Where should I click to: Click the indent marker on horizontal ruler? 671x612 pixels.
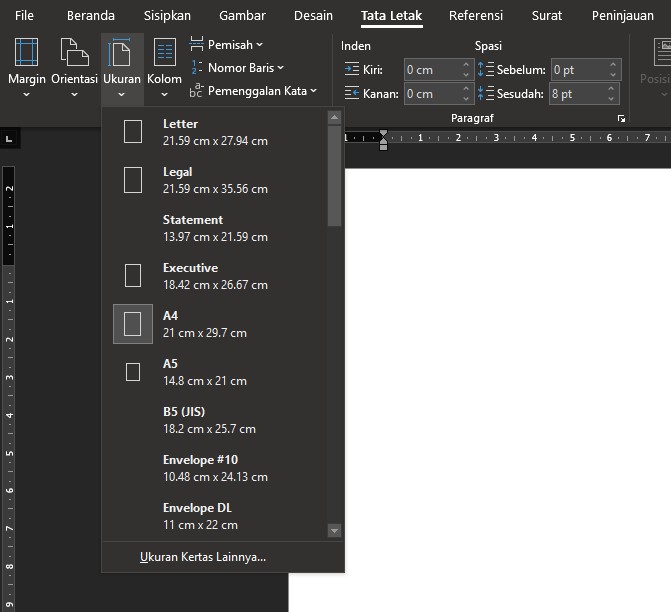[383, 140]
